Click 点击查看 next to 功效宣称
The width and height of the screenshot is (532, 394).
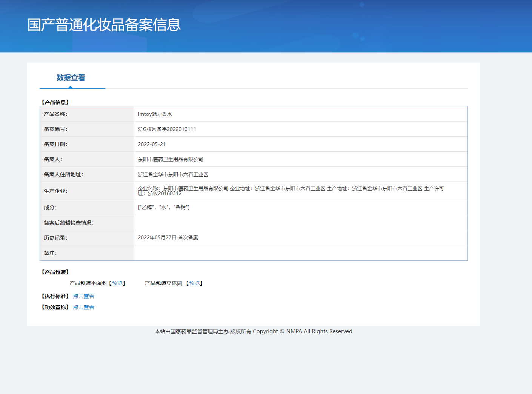(x=83, y=307)
